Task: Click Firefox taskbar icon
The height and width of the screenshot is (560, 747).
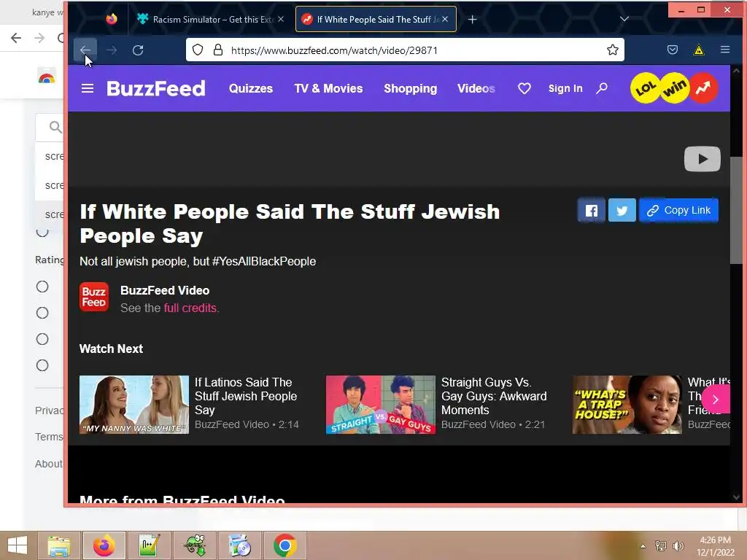Action: [104, 545]
